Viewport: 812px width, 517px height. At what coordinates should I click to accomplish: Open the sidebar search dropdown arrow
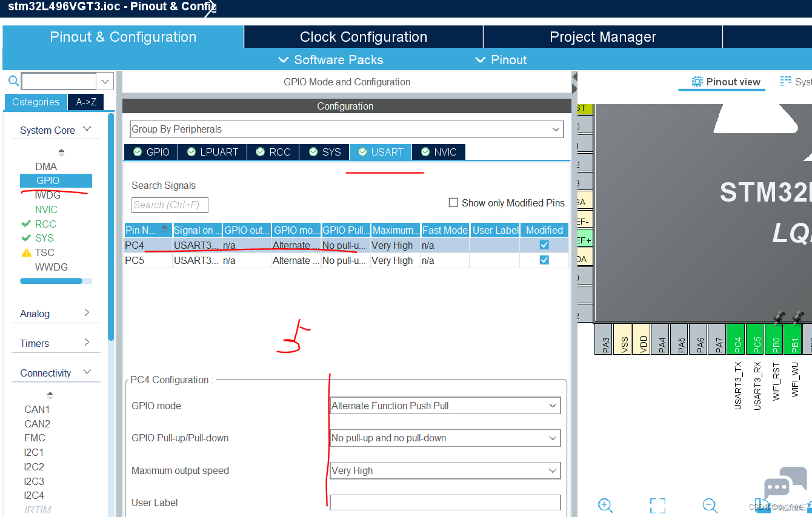tap(105, 81)
